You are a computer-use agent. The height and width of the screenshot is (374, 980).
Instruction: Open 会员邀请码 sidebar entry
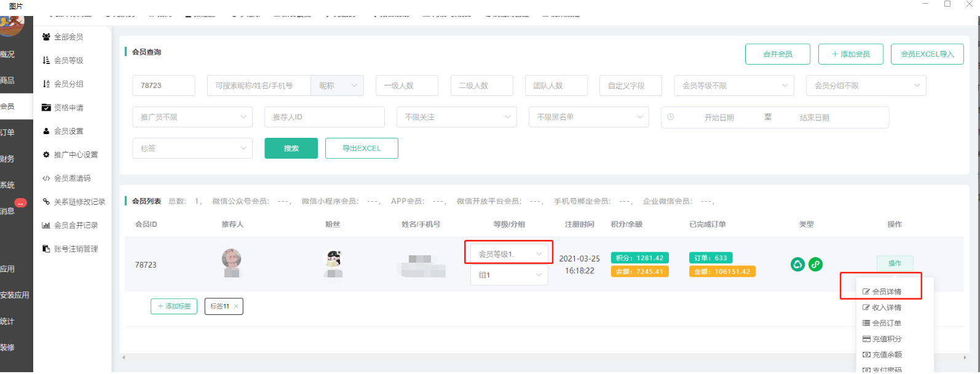click(x=72, y=178)
